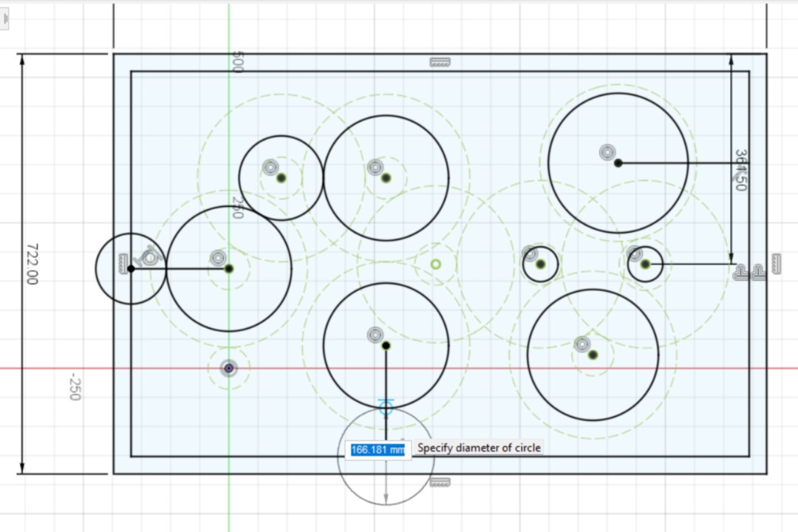Click the fix constraint icon on the top border

tap(440, 61)
